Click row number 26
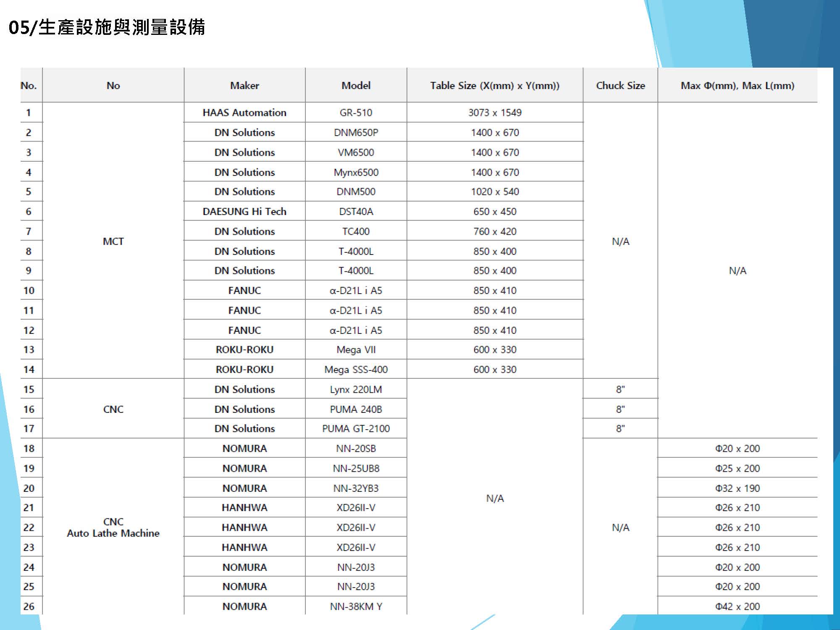Viewport: 840px width, 630px height. (29, 606)
